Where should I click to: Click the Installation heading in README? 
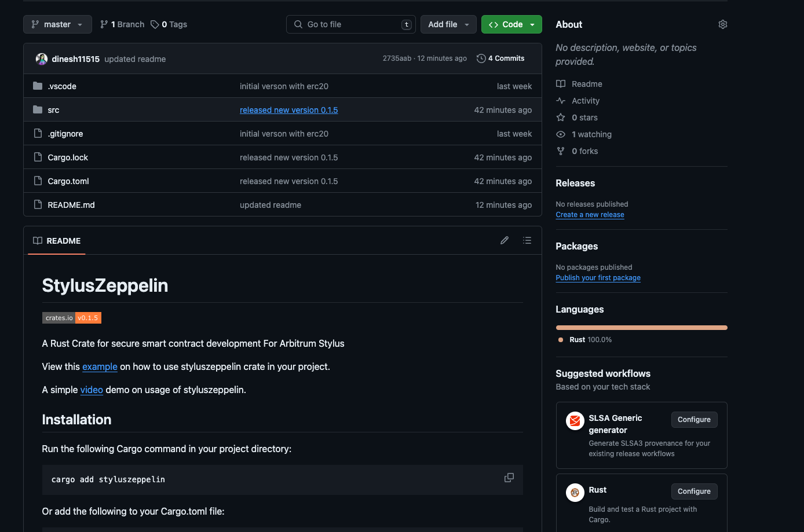pos(76,420)
